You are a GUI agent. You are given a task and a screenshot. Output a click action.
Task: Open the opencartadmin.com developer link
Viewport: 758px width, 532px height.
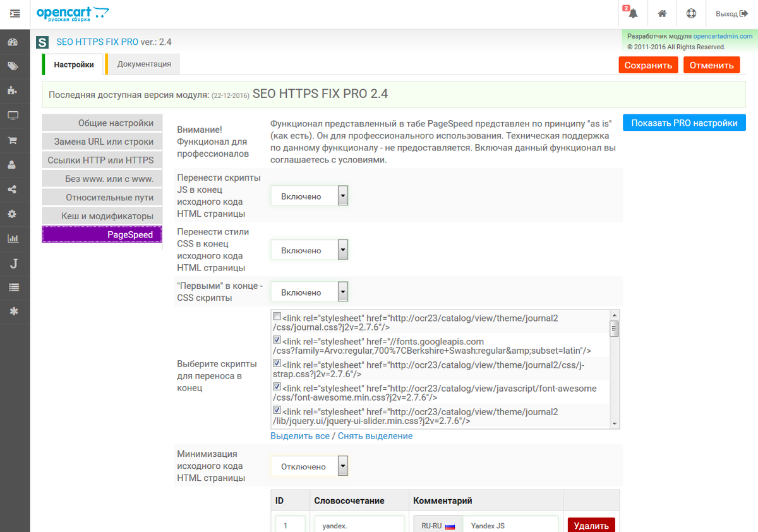coord(723,37)
